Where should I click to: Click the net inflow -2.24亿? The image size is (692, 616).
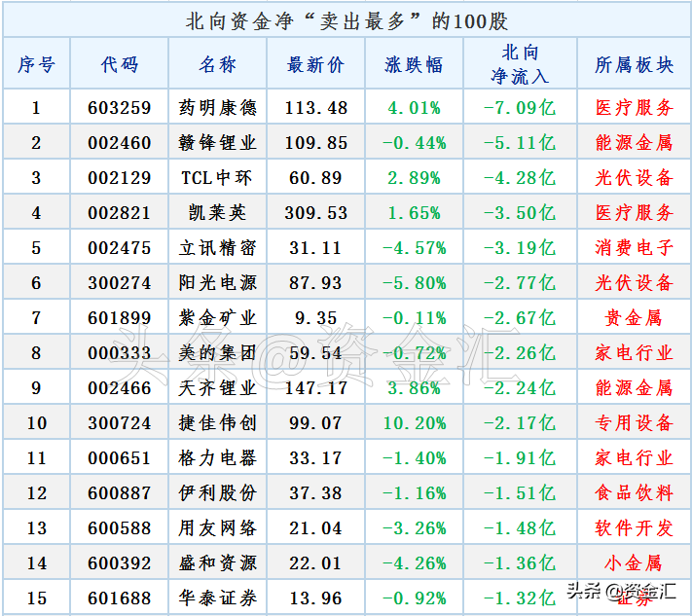tap(520, 388)
